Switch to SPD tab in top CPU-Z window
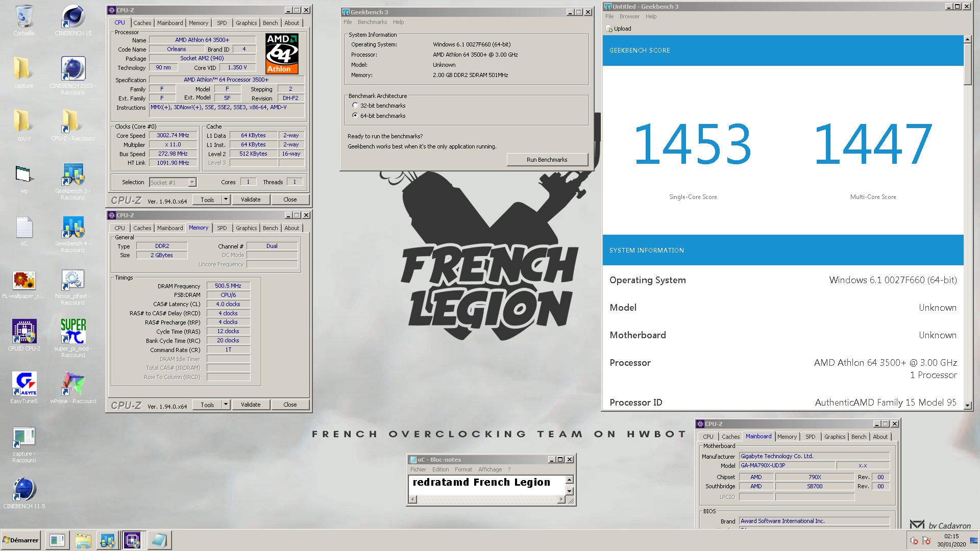Viewport: 980px width, 551px height. tap(222, 23)
